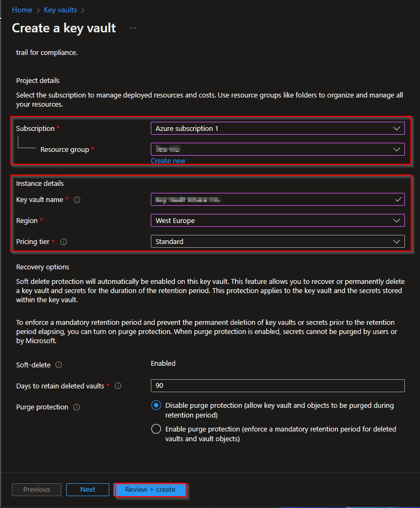The image size is (420, 508).
Task: Navigate to Key vaults breadcrumb
Action: click(60, 10)
